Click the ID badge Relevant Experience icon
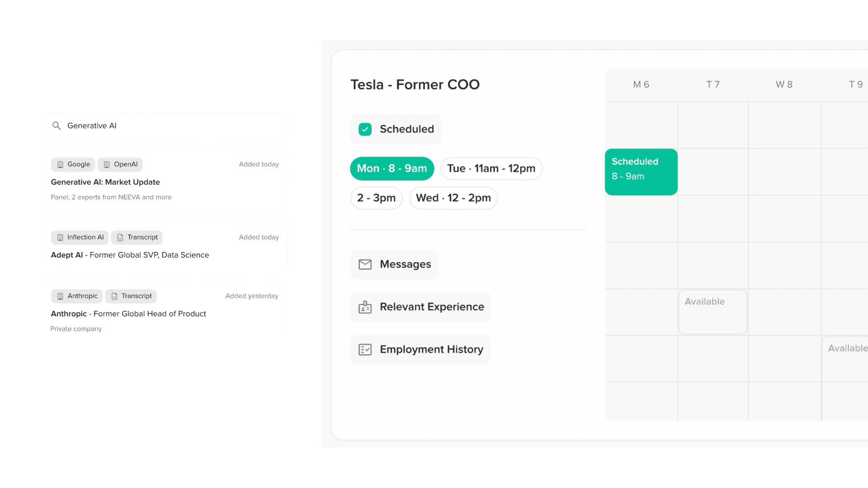The width and height of the screenshot is (868, 488). pos(365,307)
